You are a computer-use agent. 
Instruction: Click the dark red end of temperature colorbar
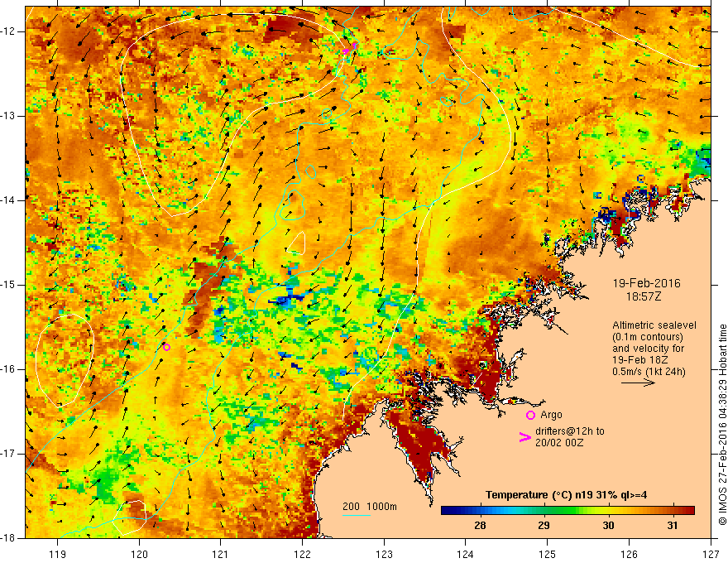point(689,511)
